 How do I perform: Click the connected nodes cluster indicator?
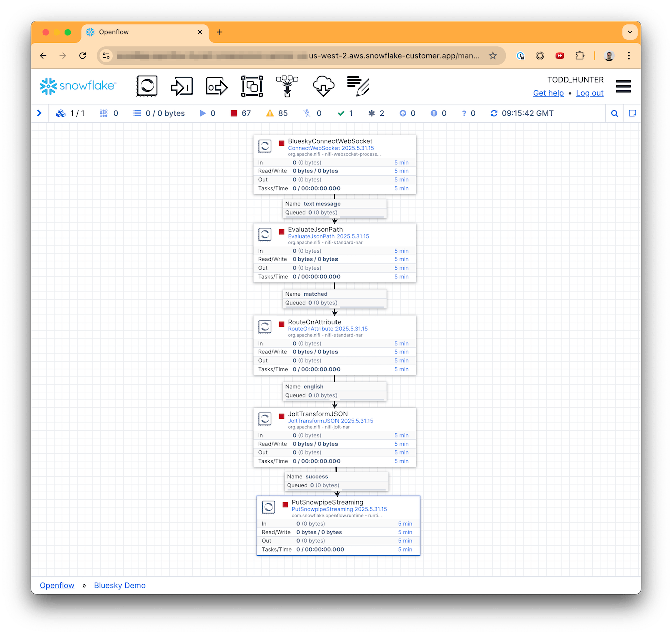pyautogui.click(x=70, y=113)
